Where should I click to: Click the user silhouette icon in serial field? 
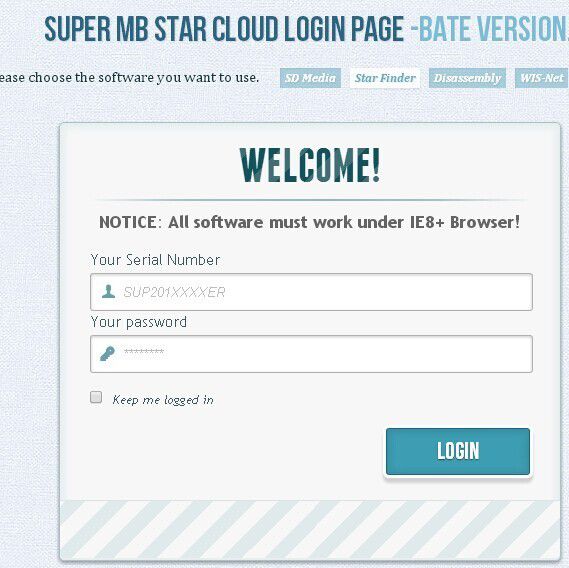point(108,291)
